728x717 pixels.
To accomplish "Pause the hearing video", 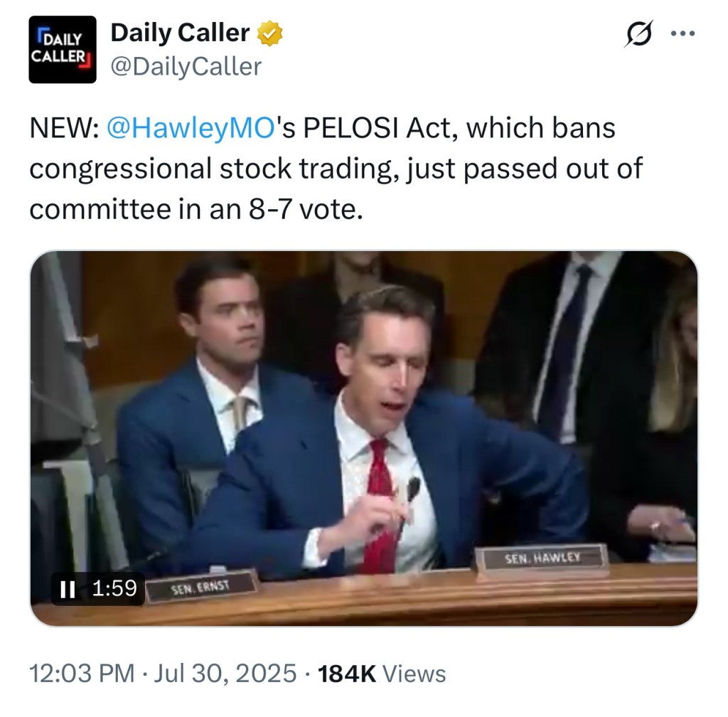I will tap(68, 588).
